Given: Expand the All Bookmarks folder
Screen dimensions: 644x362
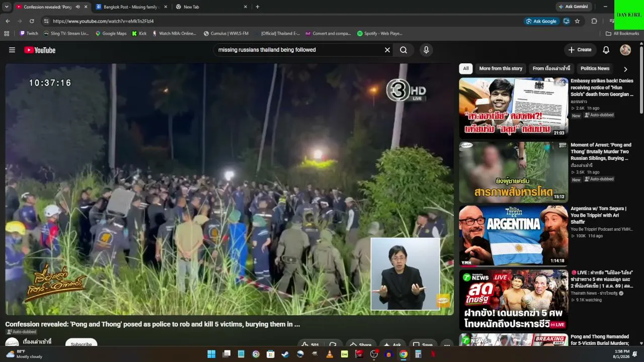Looking at the screenshot, I should tap(622, 34).
